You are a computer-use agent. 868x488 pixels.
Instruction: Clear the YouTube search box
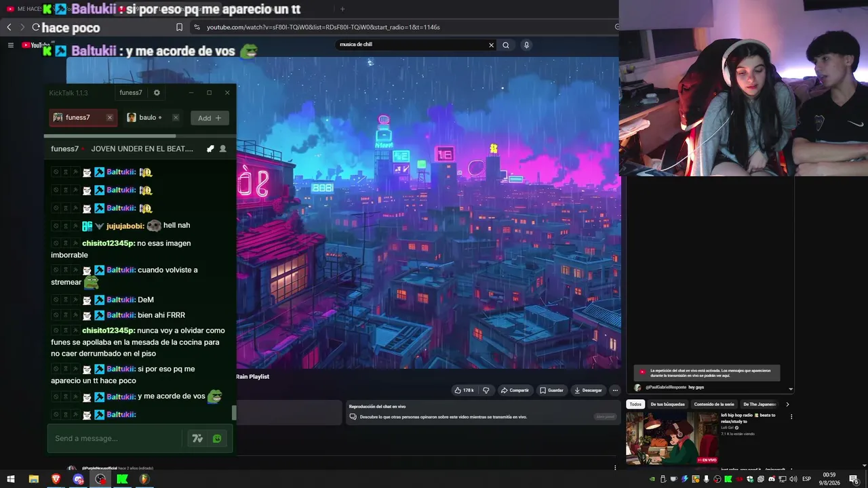[x=491, y=45]
